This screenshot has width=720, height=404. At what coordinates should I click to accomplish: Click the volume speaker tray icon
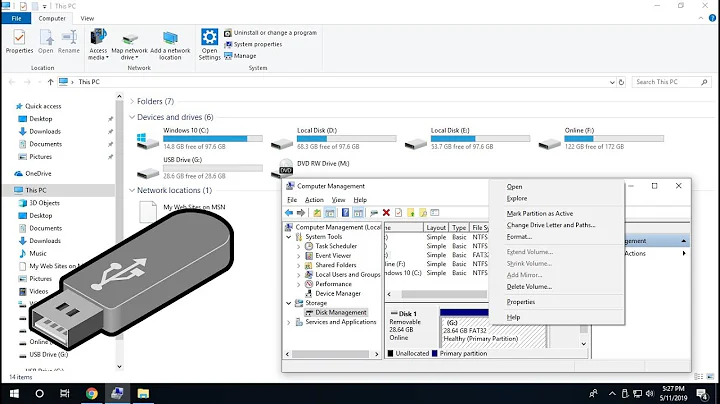649,393
